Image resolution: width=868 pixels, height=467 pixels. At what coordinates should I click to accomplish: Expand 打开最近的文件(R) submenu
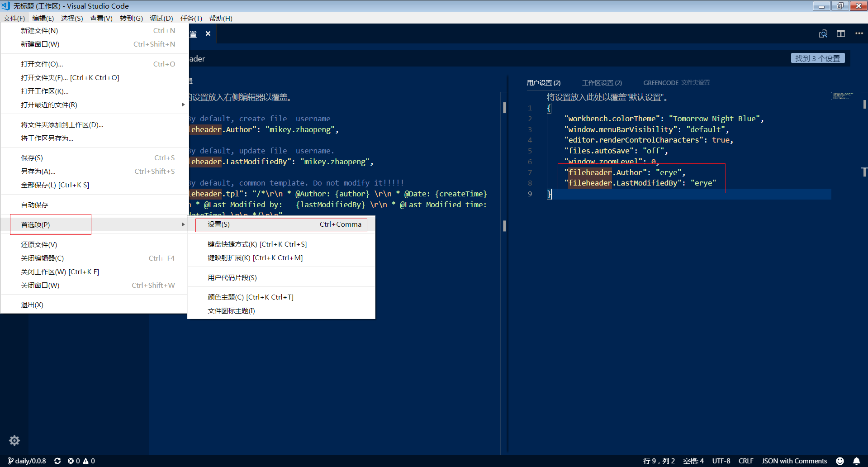tap(94, 105)
